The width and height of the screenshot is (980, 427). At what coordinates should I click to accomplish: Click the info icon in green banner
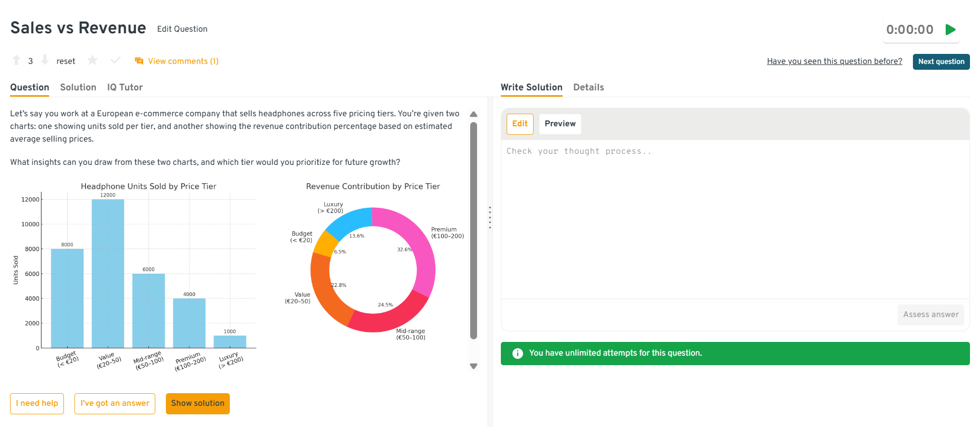pyautogui.click(x=518, y=354)
